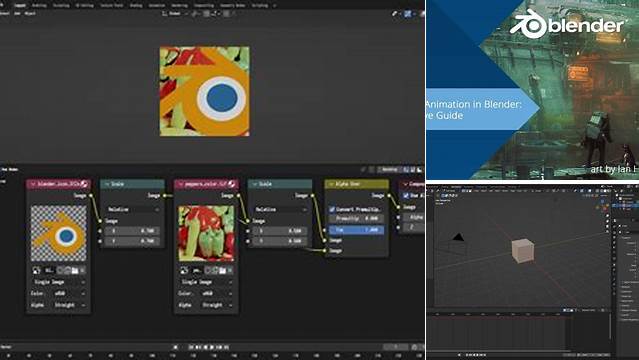
Task: Open the Compositing workspace tab
Action: [x=203, y=5]
